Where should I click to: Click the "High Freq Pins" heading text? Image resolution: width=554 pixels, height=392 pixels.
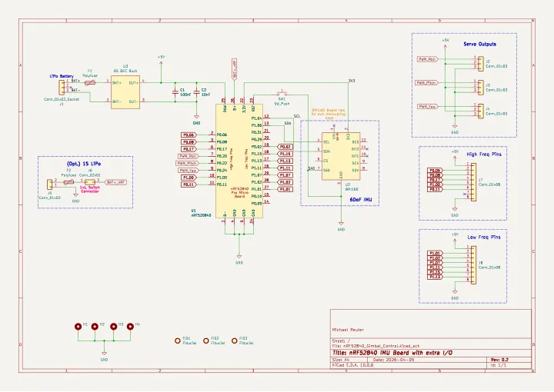pyautogui.click(x=484, y=154)
